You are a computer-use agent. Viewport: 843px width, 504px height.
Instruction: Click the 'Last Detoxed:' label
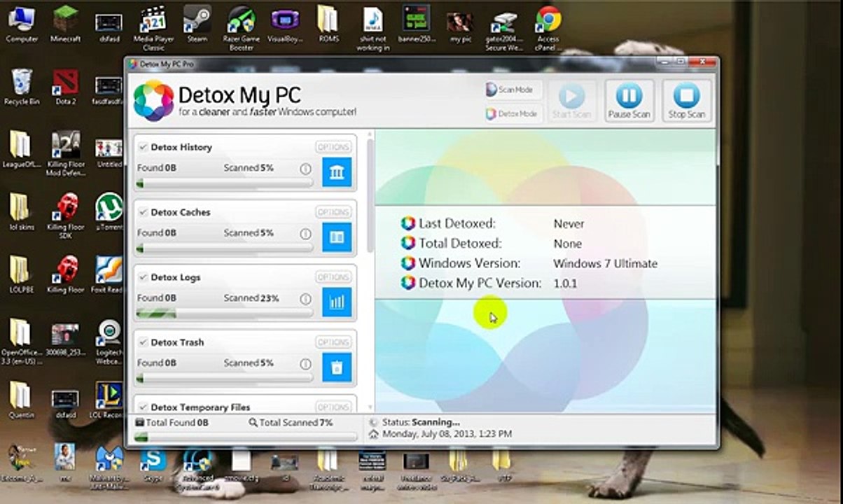[x=457, y=224]
